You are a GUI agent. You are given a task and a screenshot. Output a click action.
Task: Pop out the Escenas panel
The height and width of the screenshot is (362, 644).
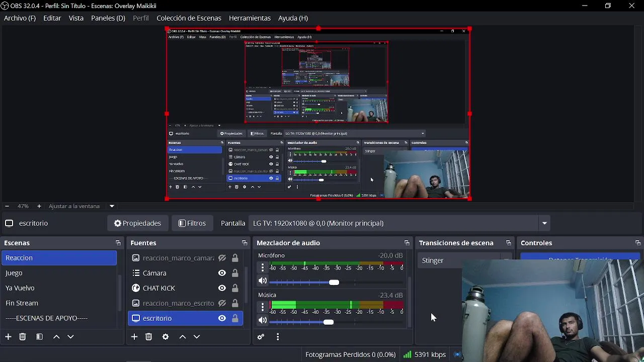[x=118, y=243]
